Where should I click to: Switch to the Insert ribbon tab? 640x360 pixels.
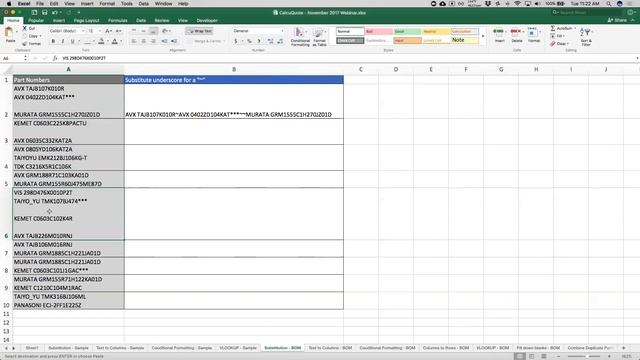(x=59, y=20)
